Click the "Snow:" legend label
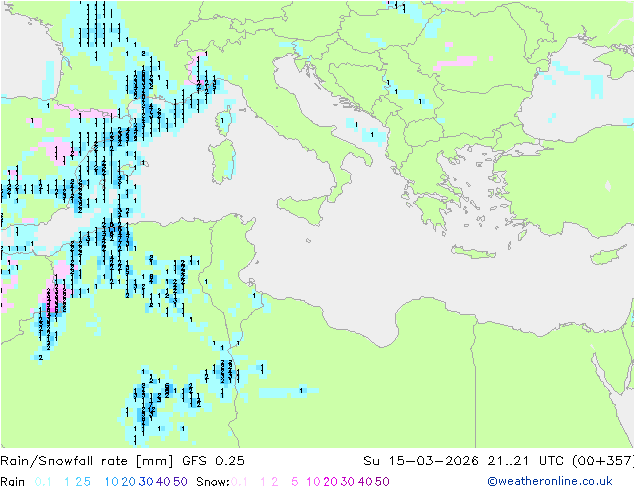This screenshot has width=634, height=490. pyautogui.click(x=213, y=482)
